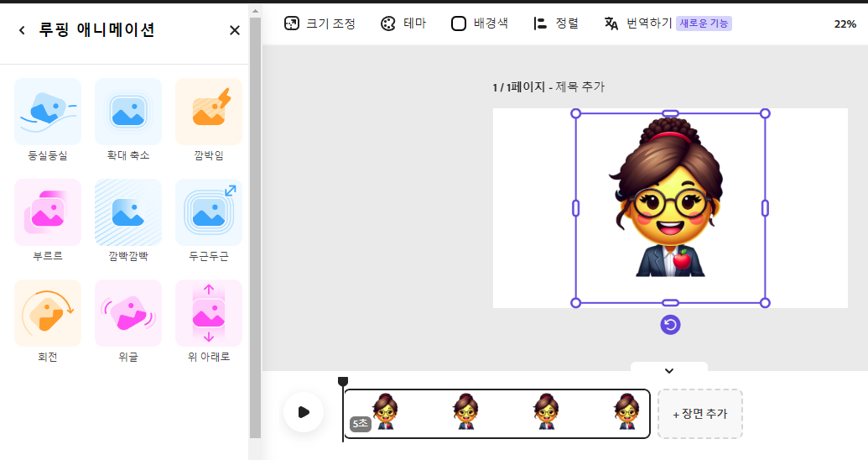This screenshot has height=460, width=868.
Task: Click the bottom-right corner resize handle
Action: pyautogui.click(x=765, y=302)
